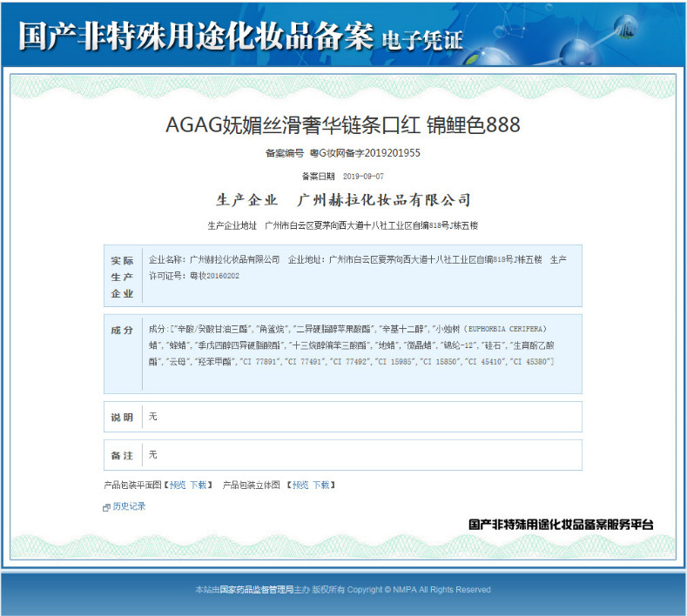
Task: Click the 国家药品监督管理局 text in the footer
Action: click(x=256, y=590)
